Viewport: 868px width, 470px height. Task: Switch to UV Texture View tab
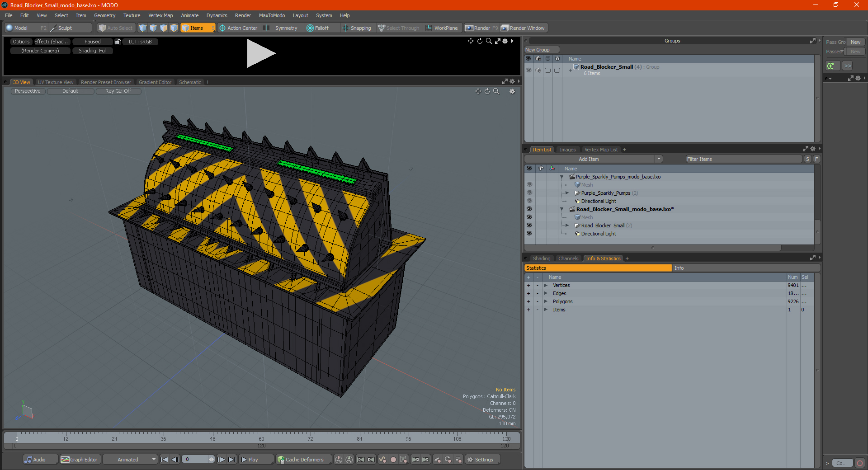pyautogui.click(x=56, y=82)
